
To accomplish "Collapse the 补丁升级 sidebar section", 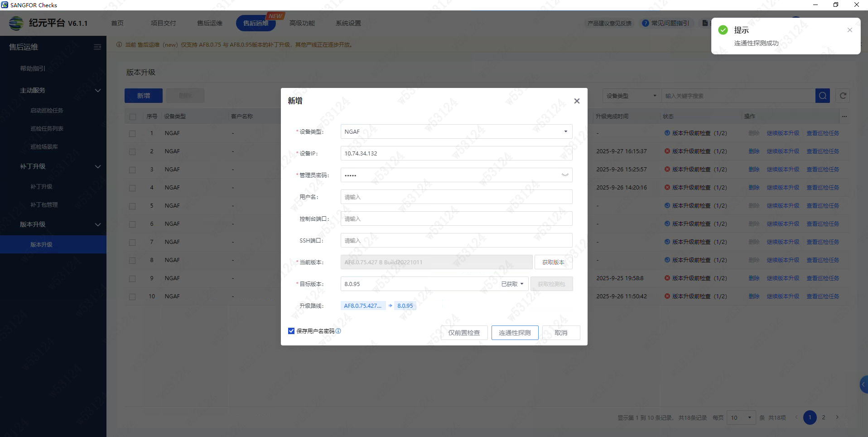I will coord(97,166).
